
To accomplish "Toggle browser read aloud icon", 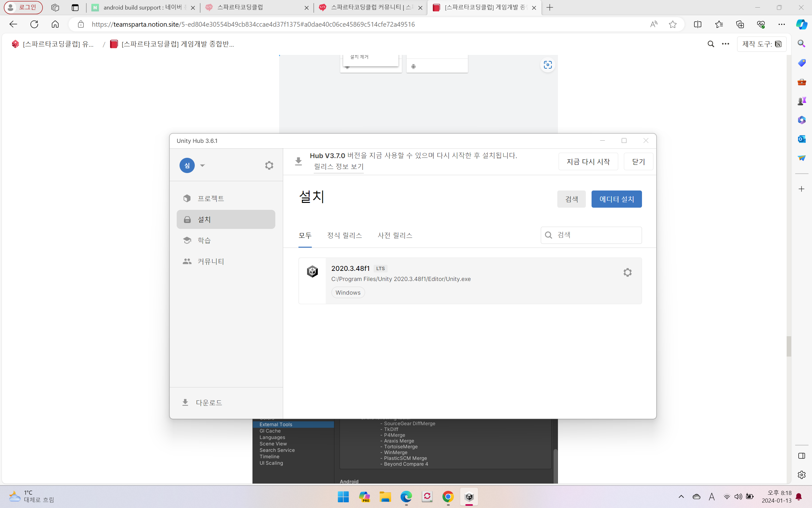I will pyautogui.click(x=654, y=24).
